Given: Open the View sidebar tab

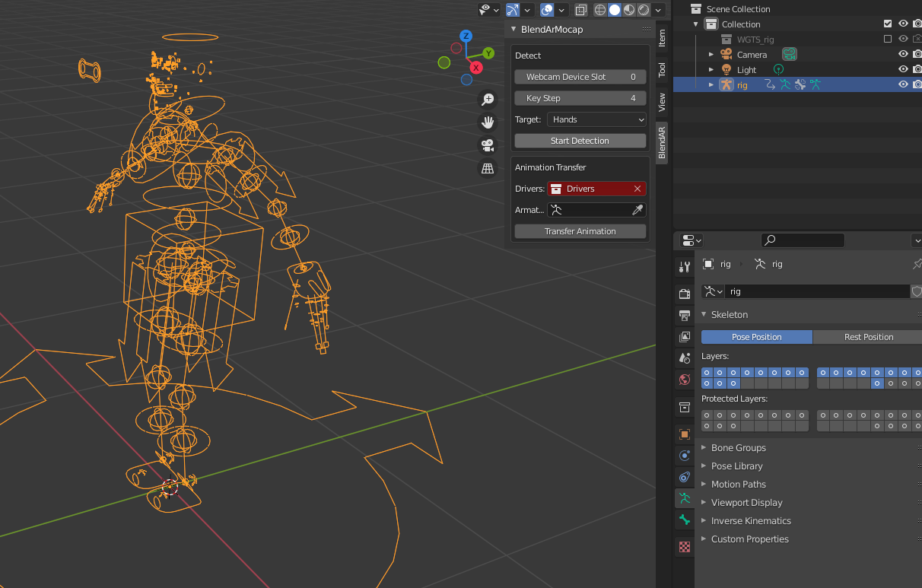Looking at the screenshot, I should tap(662, 102).
